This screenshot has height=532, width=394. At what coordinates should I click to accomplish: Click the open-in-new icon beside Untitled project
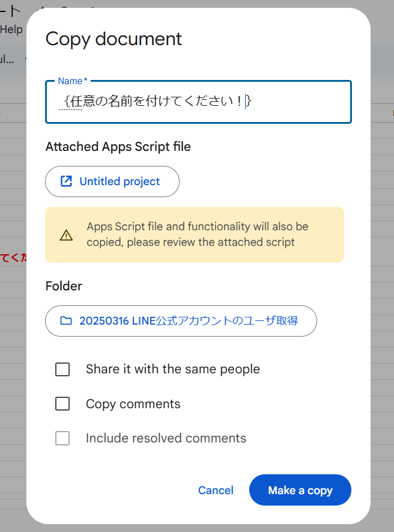66,182
